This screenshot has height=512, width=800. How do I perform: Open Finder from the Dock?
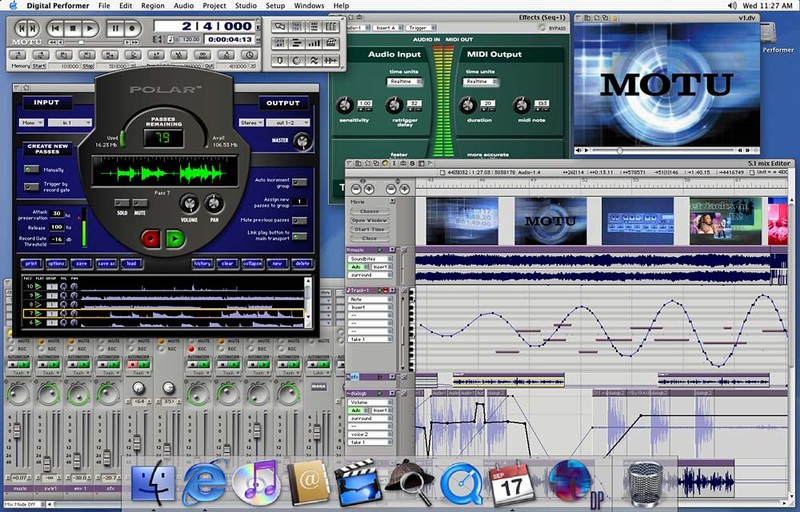click(x=153, y=482)
